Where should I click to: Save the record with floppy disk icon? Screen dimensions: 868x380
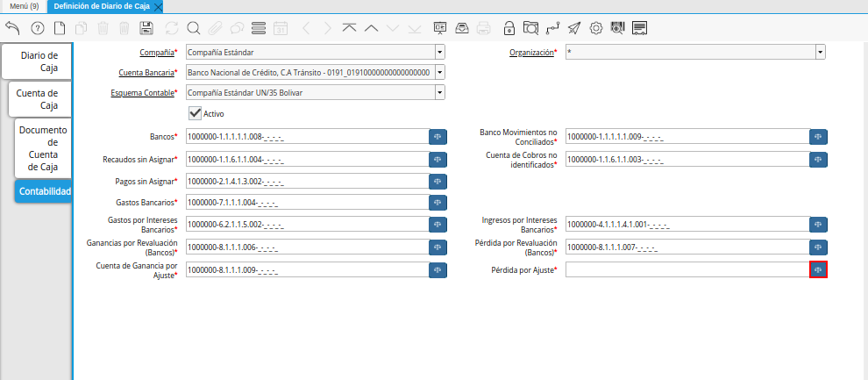coord(146,28)
